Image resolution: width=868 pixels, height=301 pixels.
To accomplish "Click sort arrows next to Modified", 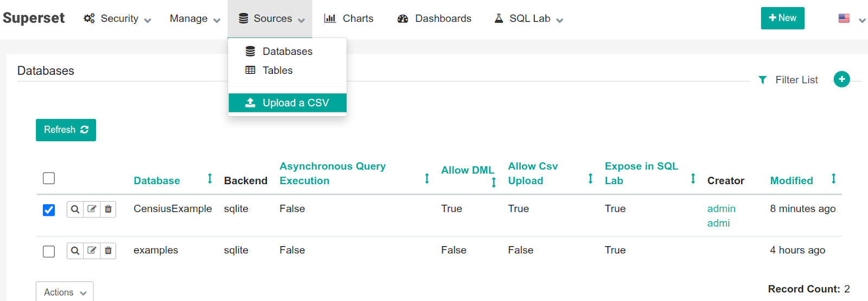I will click(834, 179).
